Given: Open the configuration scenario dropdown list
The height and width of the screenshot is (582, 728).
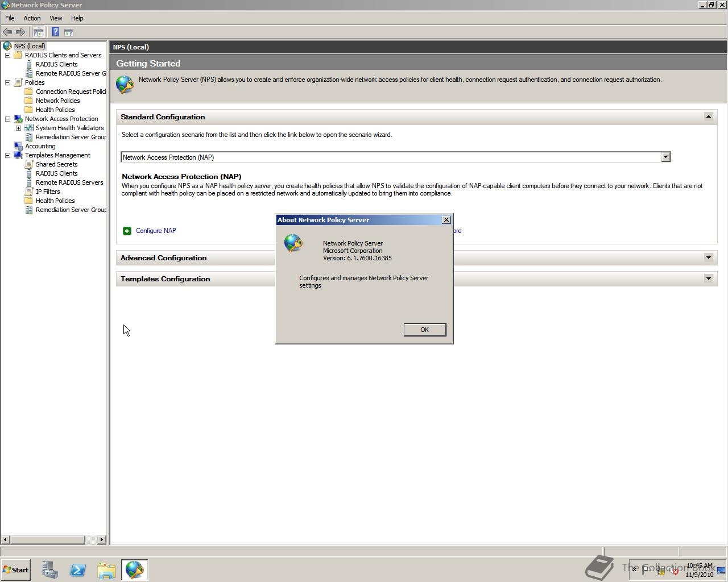Looking at the screenshot, I should point(665,157).
